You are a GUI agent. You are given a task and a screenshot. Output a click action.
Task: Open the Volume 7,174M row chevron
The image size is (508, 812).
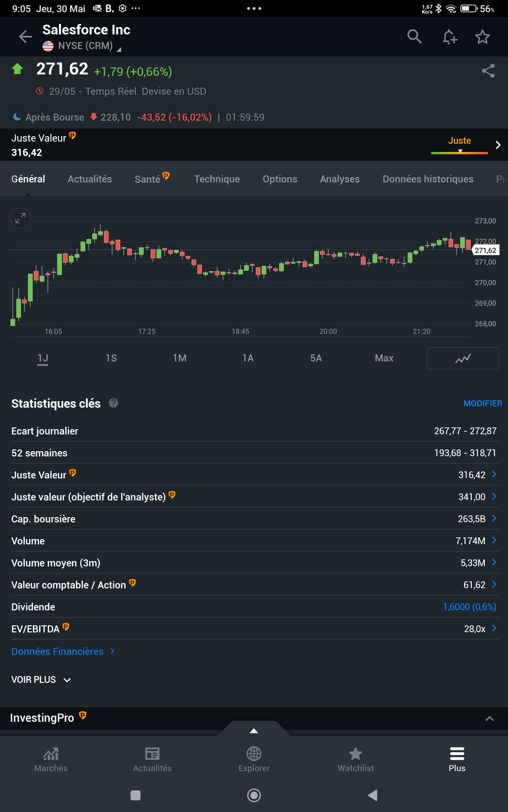(494, 540)
